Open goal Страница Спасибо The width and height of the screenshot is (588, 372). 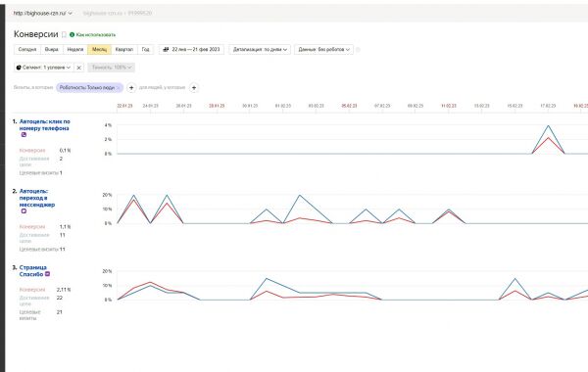[x=32, y=271]
